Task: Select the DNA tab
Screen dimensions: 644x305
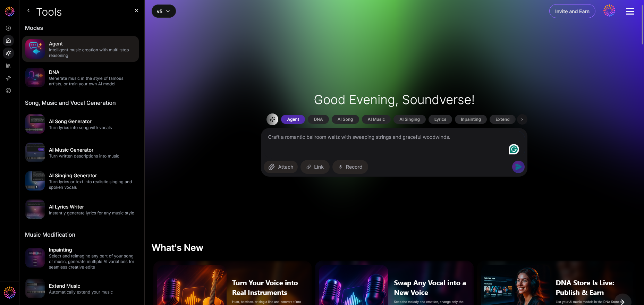Action: coord(318,119)
